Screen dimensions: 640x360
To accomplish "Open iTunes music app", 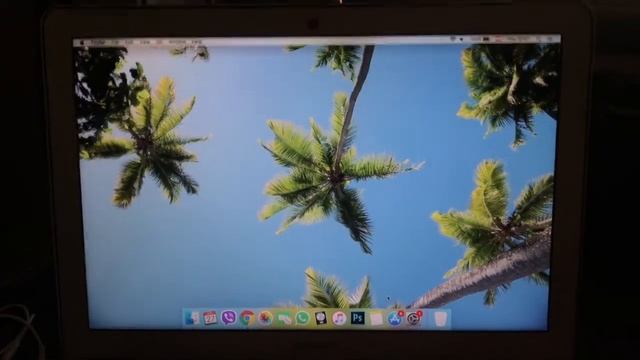I will coord(339,318).
